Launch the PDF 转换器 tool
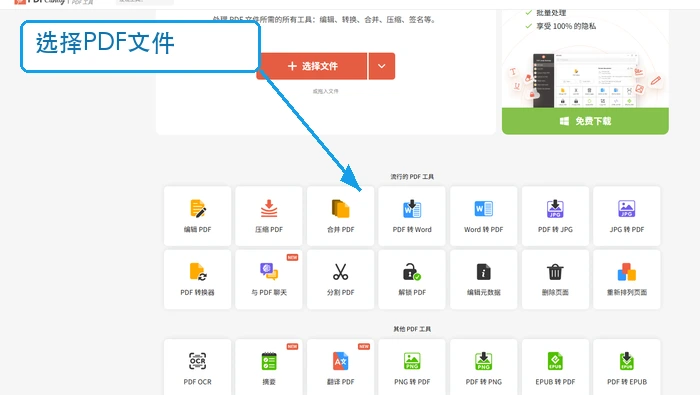The image size is (700, 395). pyautogui.click(x=197, y=279)
